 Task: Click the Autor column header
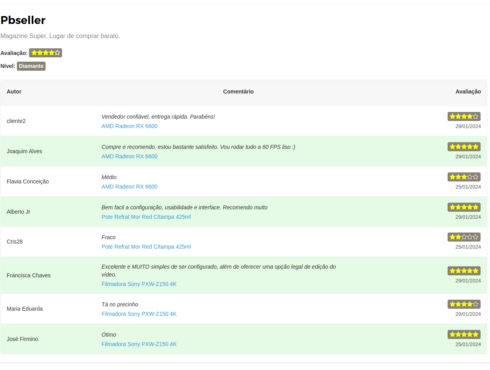pos(14,91)
